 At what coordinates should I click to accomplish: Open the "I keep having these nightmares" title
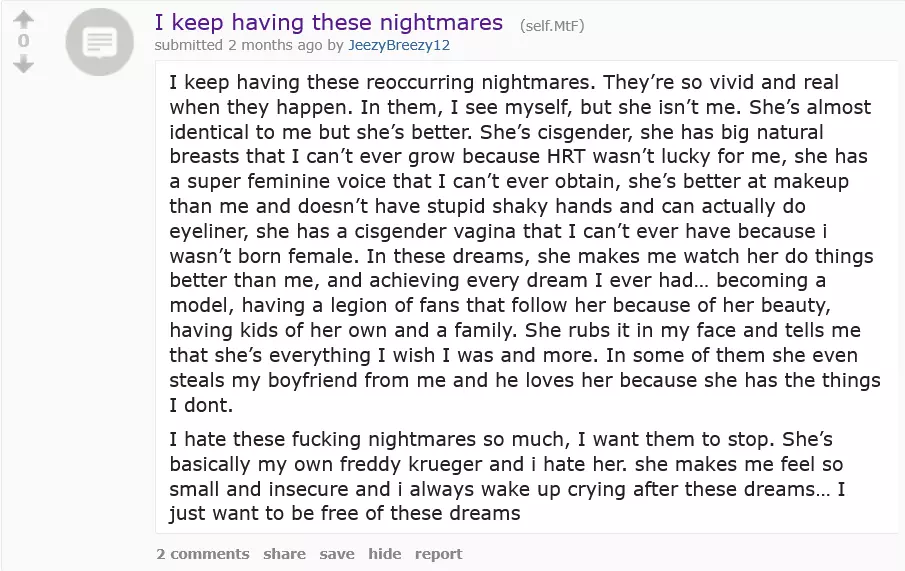(329, 22)
